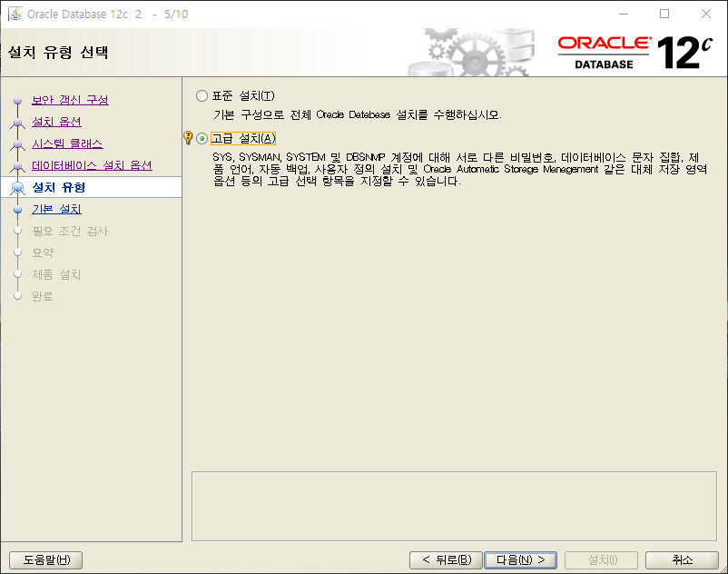The height and width of the screenshot is (574, 728).
Task: Cancel installation with the 취소 button
Action: click(x=682, y=560)
